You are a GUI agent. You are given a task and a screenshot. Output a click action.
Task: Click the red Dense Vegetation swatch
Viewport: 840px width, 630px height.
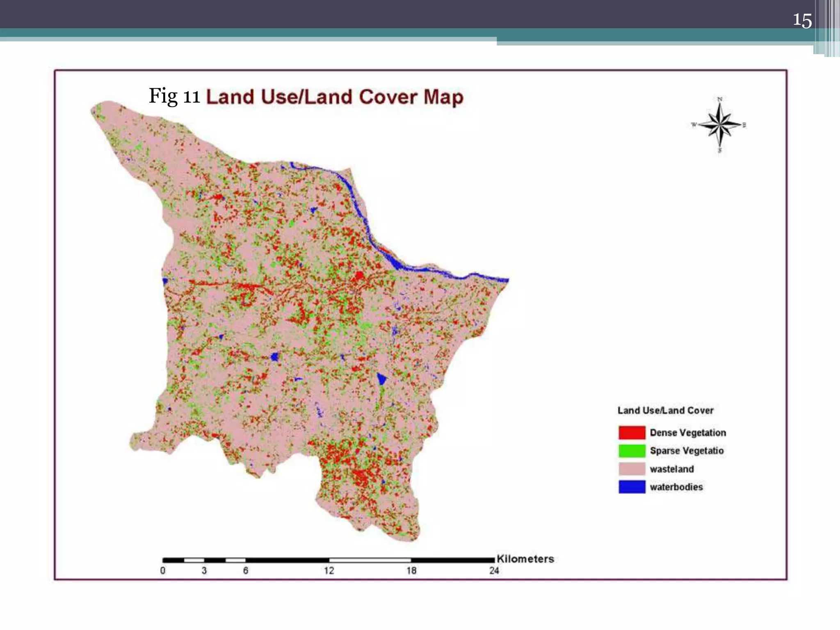pyautogui.click(x=632, y=433)
